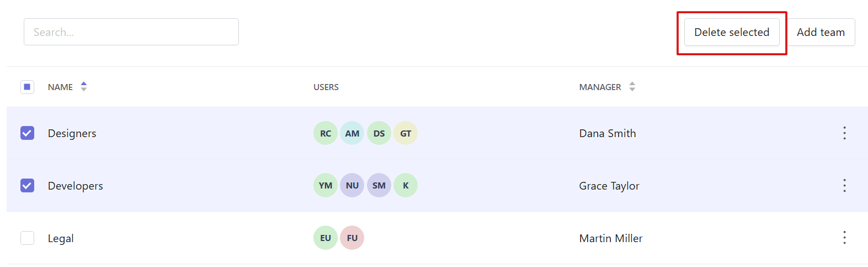Click the EU user avatar in Legal
The height and width of the screenshot is (267, 868).
point(326,238)
